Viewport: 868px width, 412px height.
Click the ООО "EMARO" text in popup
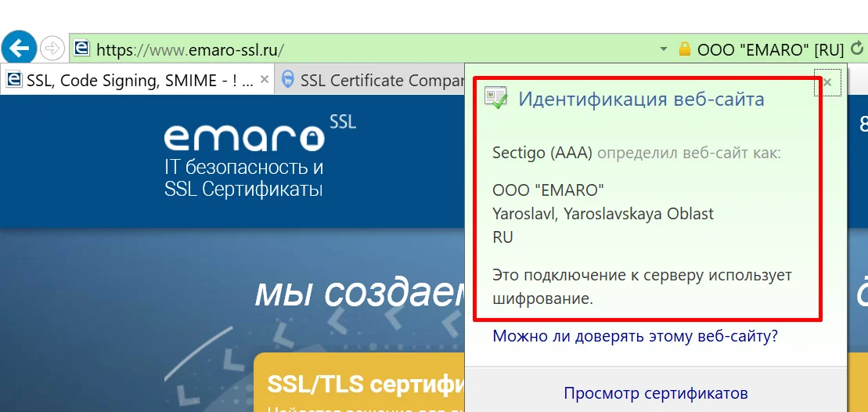548,190
